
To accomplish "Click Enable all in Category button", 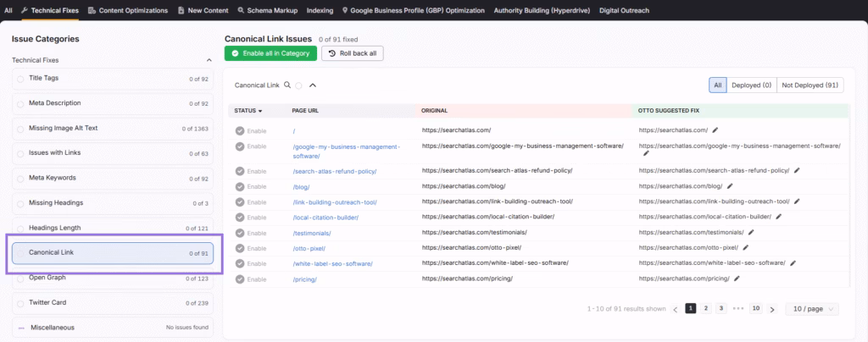I will (271, 53).
